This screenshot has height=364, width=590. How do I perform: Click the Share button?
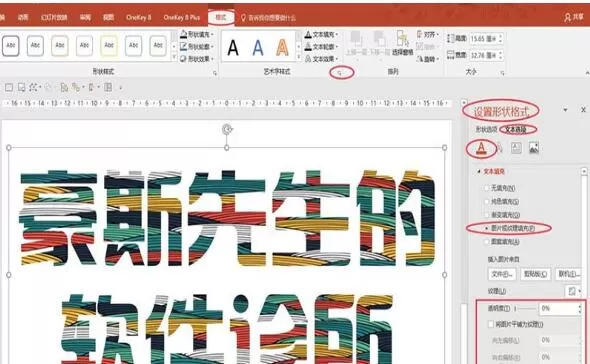[x=574, y=17]
